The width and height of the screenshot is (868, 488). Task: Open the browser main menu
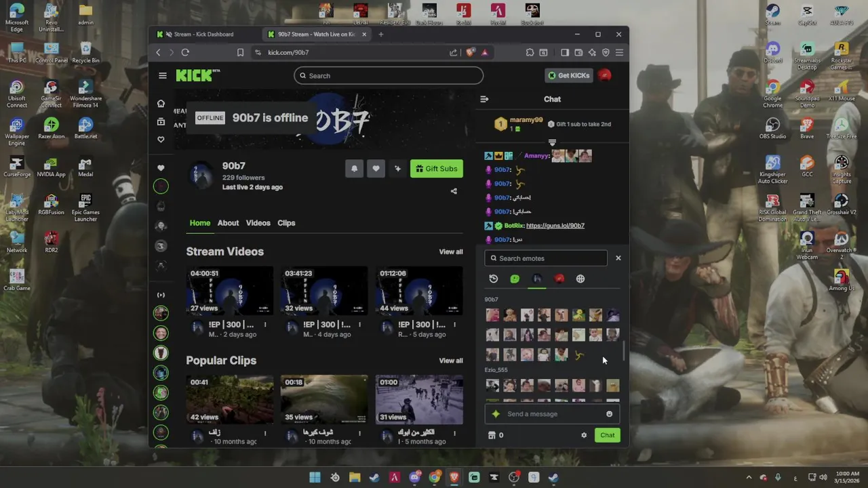coord(619,52)
